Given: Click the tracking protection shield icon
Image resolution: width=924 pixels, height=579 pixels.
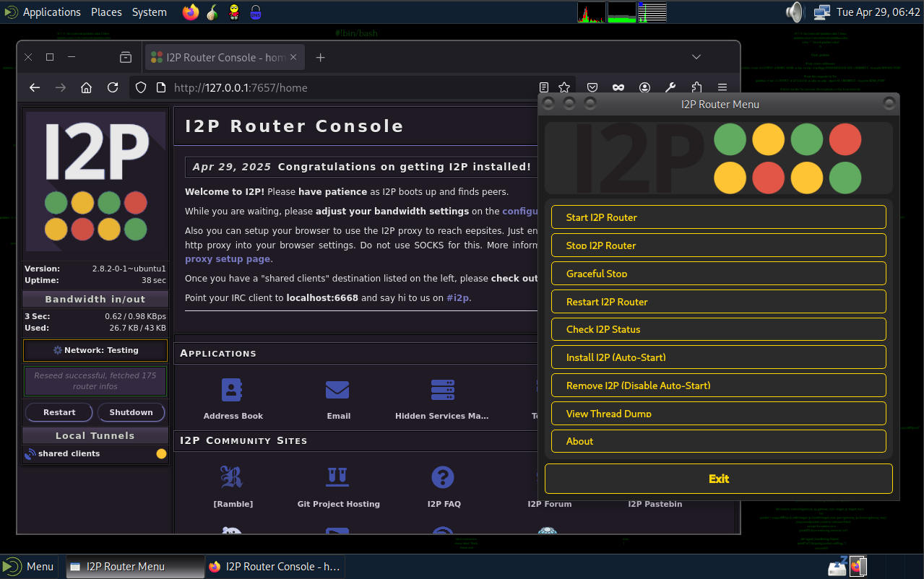Looking at the screenshot, I should (x=141, y=87).
